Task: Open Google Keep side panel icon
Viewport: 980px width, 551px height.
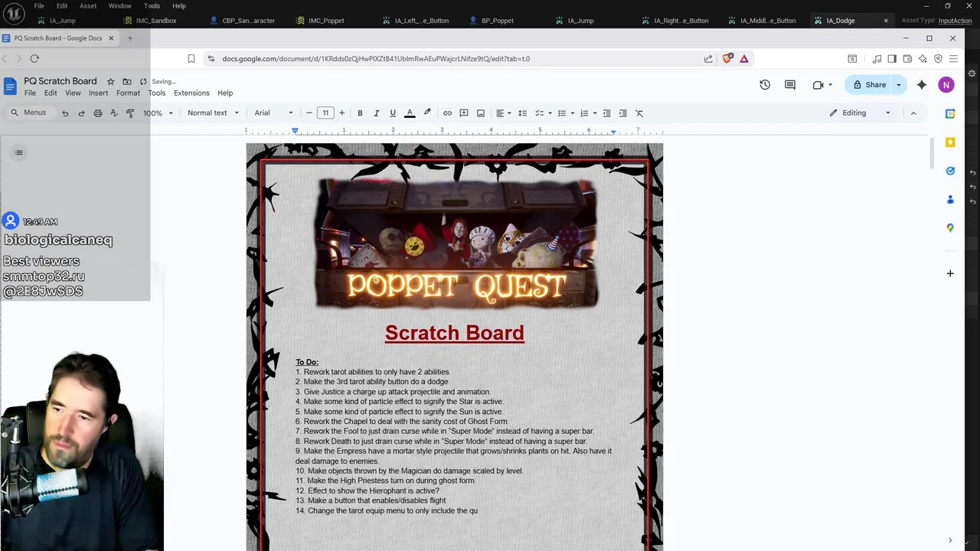Action: [950, 142]
